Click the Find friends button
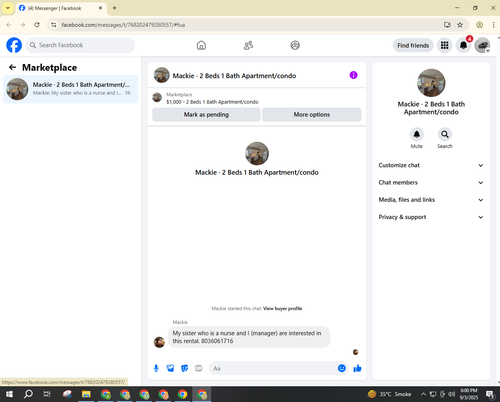The image size is (500, 402). [413, 45]
